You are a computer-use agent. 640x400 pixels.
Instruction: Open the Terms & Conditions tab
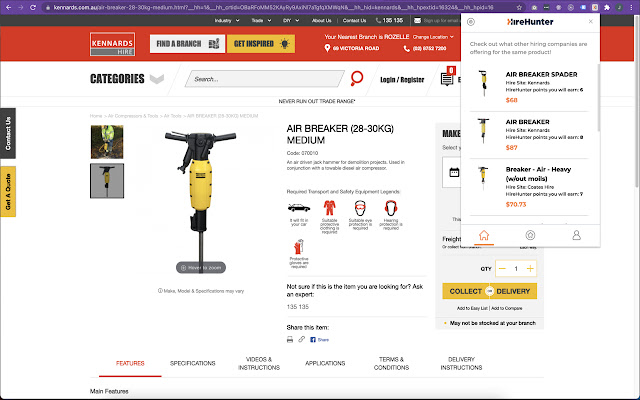click(391, 363)
